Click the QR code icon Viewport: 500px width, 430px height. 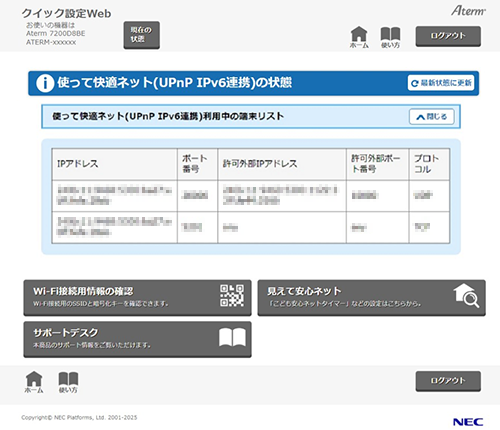click(232, 295)
